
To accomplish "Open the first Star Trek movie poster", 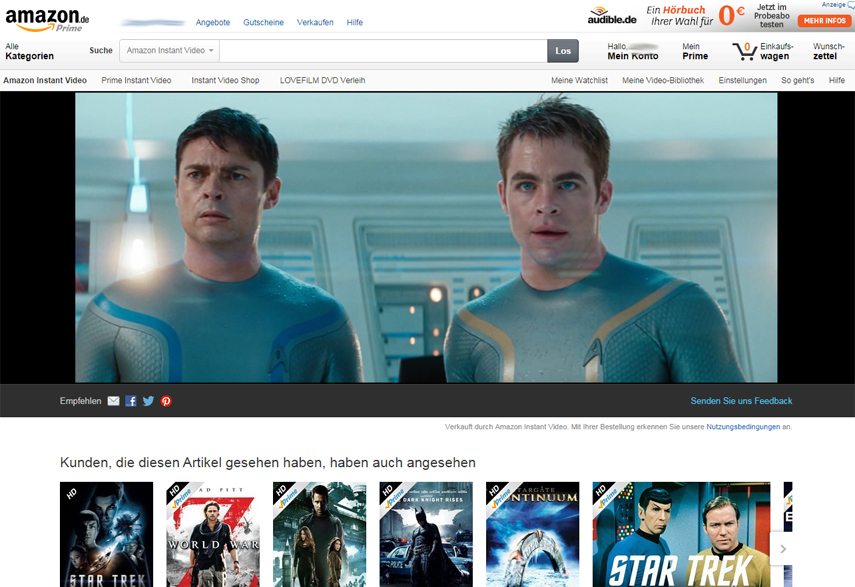I will click(106, 534).
